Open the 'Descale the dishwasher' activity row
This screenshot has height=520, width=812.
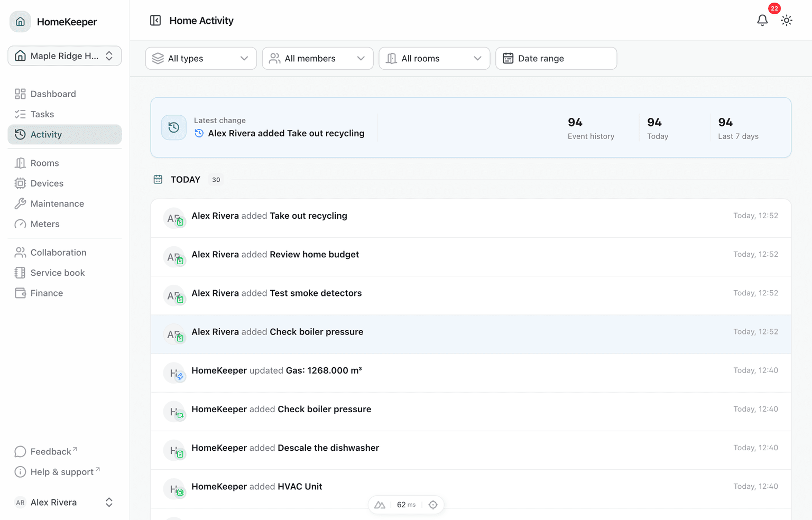(471, 450)
